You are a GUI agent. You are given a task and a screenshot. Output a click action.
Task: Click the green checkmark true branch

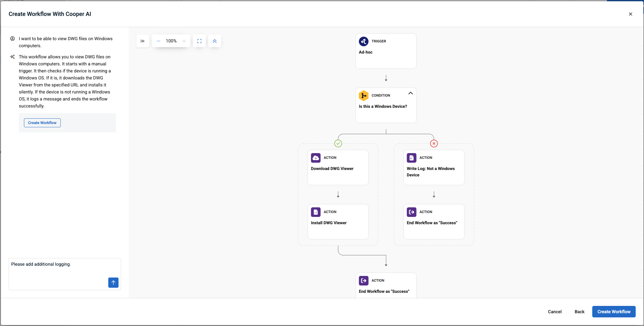pos(338,144)
